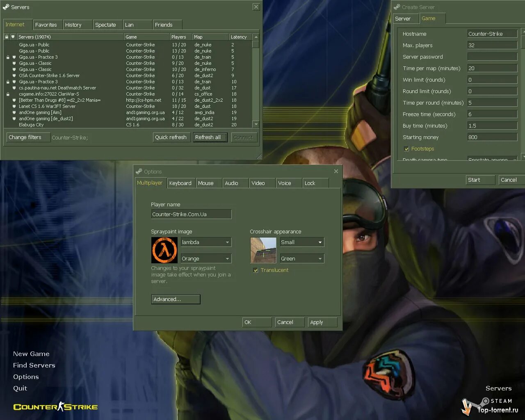Click shield icon on Better Than Drugs #8 row
Viewport: 525px width, 420px height.
point(14,100)
